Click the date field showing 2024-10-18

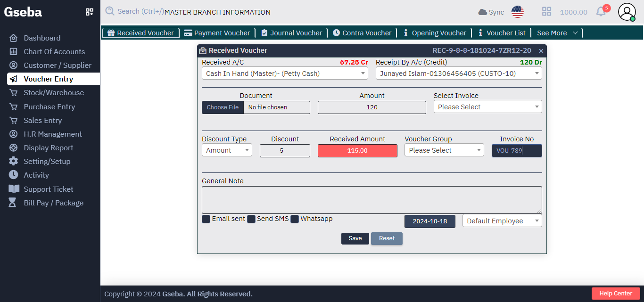pyautogui.click(x=429, y=221)
